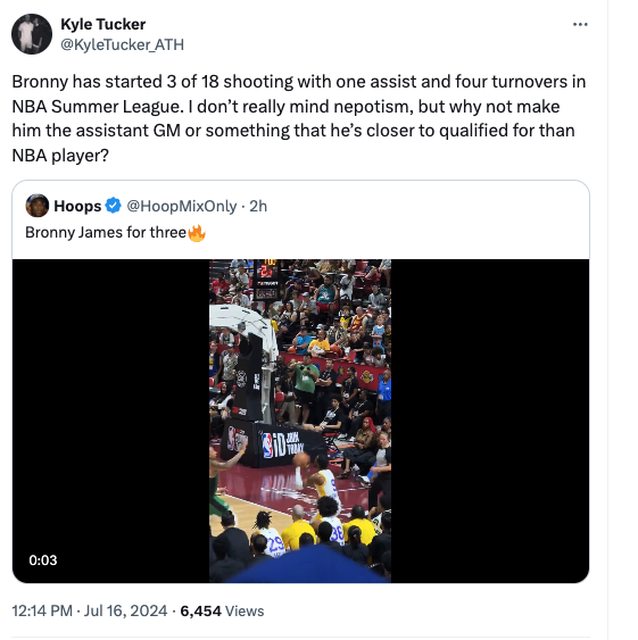Click the main tweet text about nepotism
The width and height of the screenshot is (638, 640).
click(298, 118)
